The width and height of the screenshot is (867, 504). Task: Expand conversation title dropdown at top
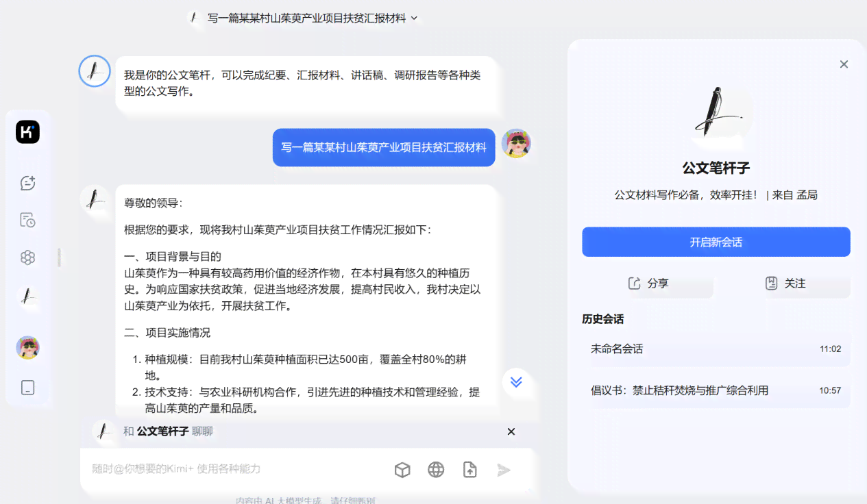414,18
